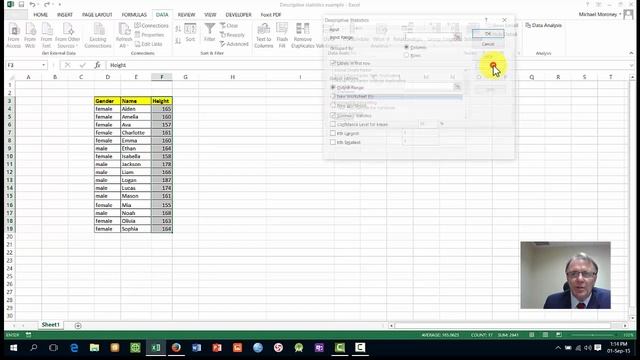The image size is (640, 360).
Task: Open Existing Connections
Action: (98, 36)
